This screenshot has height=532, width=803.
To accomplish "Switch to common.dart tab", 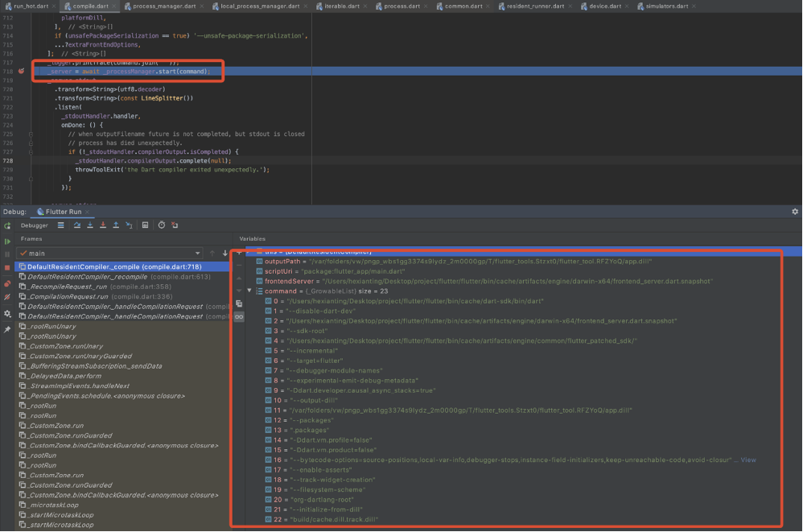I will pos(463,6).
